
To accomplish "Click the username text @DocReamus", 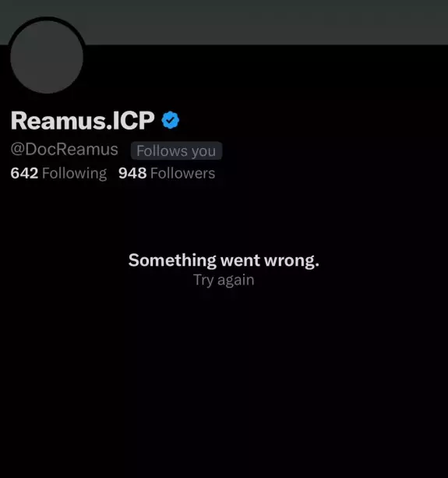I will 64,150.
